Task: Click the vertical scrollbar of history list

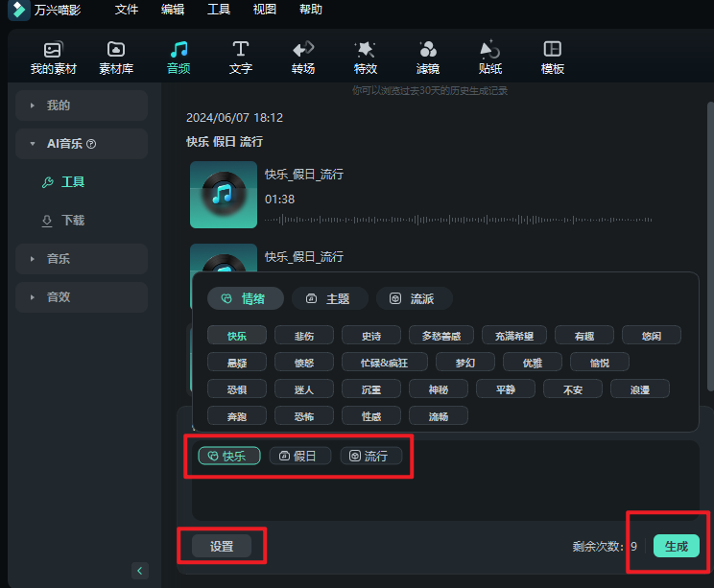Action: pos(710,246)
